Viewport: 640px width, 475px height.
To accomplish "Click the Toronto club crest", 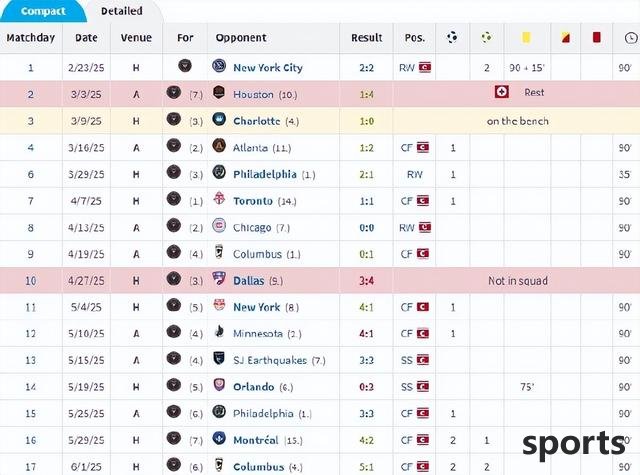I will tap(219, 199).
